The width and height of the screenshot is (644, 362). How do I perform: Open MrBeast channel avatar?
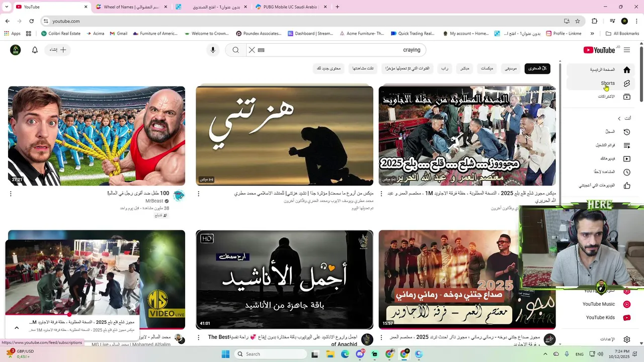179,196
